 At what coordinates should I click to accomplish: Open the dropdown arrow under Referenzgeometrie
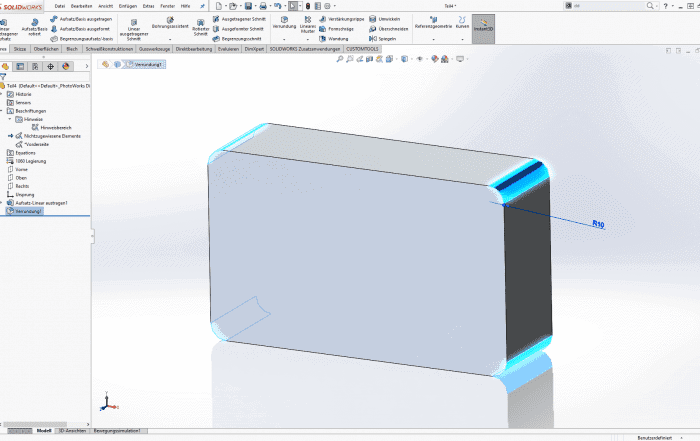pyautogui.click(x=433, y=39)
